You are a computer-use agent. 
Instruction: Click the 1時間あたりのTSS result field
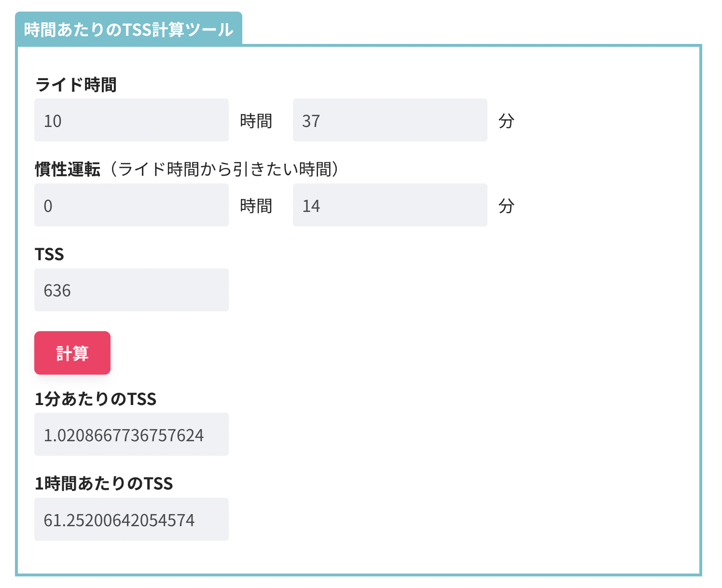pyautogui.click(x=131, y=519)
